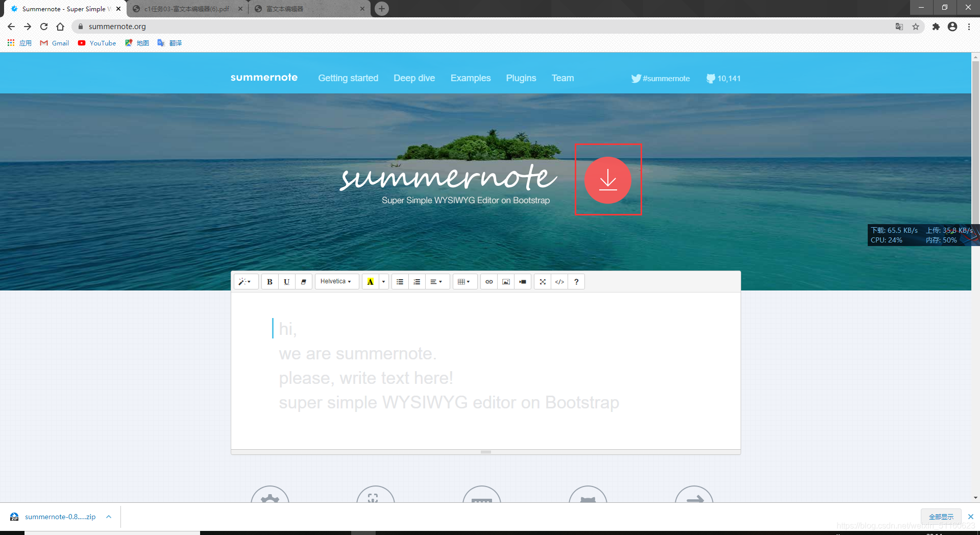Click the insert link icon
The image size is (980, 535).
click(489, 282)
